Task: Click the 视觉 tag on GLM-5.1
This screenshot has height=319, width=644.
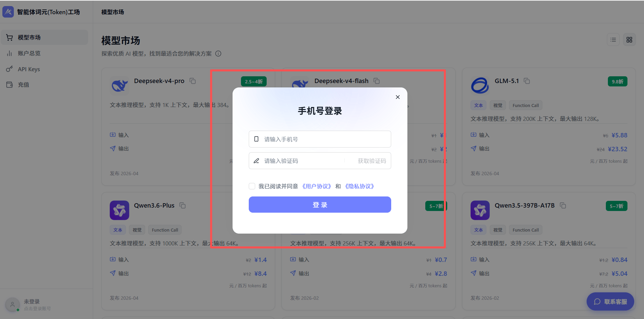Action: pyautogui.click(x=498, y=105)
